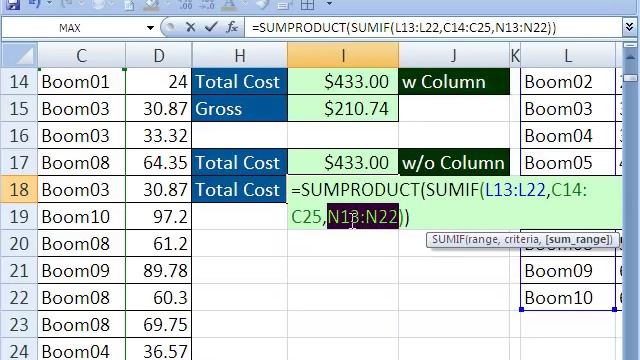The image size is (640, 360).
Task: Click cell C17 containing Boom08
Action: pyautogui.click(x=81, y=162)
